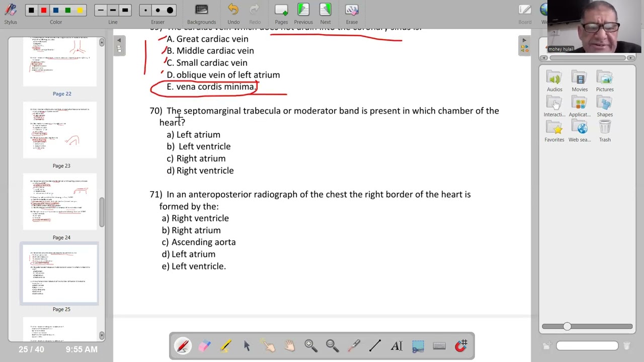Open the Stylus menu
This screenshot has height=362, width=644.
click(x=11, y=13)
